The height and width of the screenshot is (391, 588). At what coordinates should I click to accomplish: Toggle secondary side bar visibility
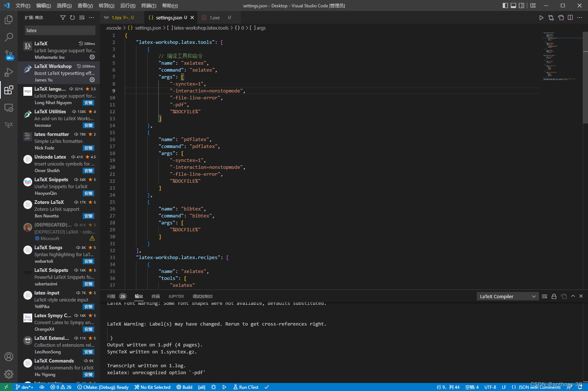point(521,5)
